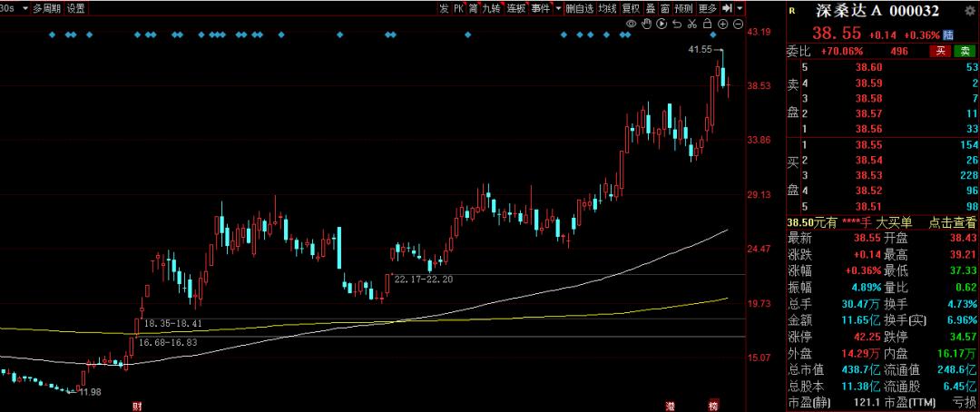
Task: Toggle the 复权 price adjustment option
Action: tap(631, 8)
